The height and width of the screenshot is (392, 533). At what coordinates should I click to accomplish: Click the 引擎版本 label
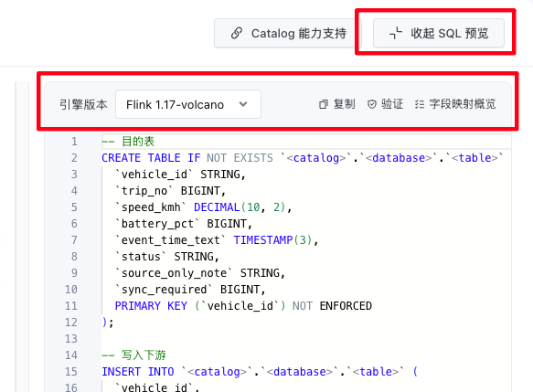click(x=83, y=104)
